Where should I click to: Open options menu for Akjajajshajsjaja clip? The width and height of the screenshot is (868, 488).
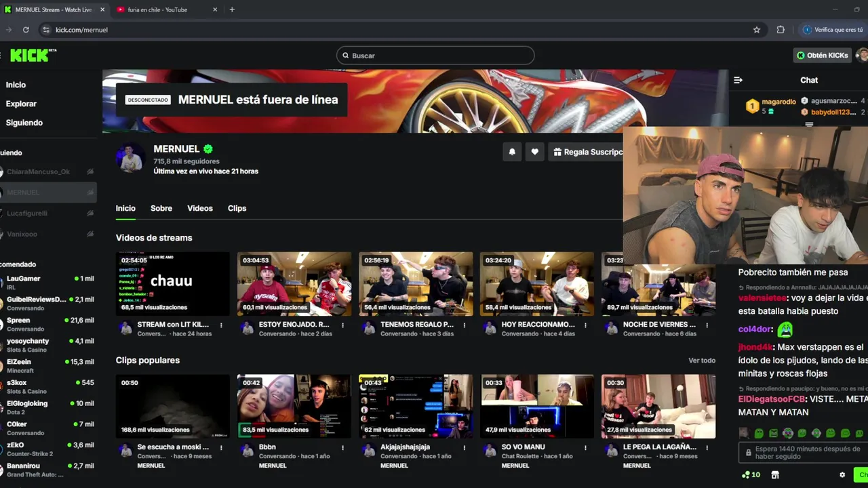(465, 447)
